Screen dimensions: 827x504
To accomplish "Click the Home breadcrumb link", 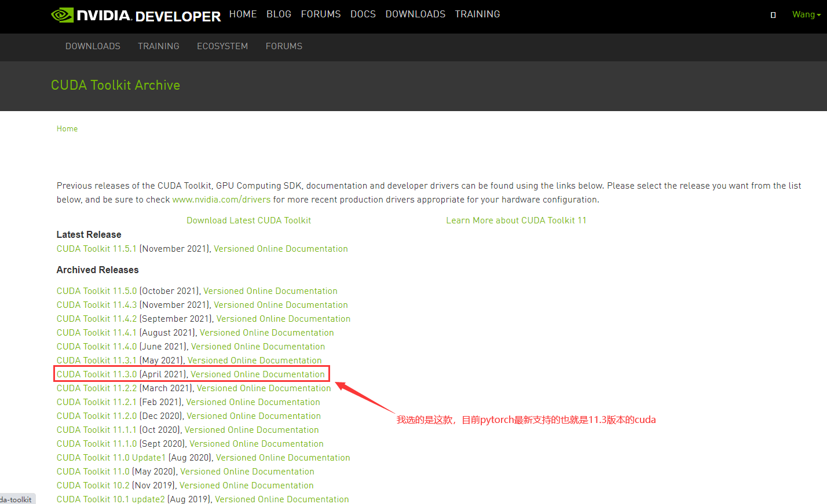I will (67, 129).
